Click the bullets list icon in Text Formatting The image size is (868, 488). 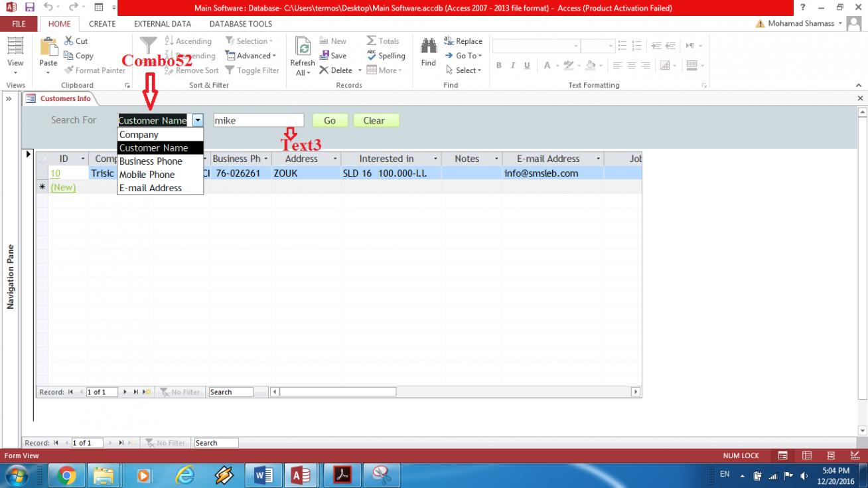[x=622, y=46]
